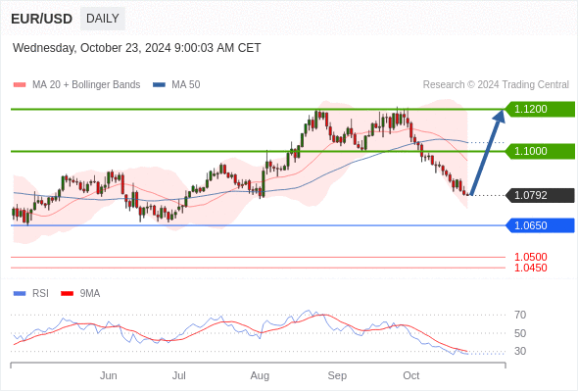The image size is (578, 392).
Task: Click the 'MA 50' legend label
Action: pos(186,85)
